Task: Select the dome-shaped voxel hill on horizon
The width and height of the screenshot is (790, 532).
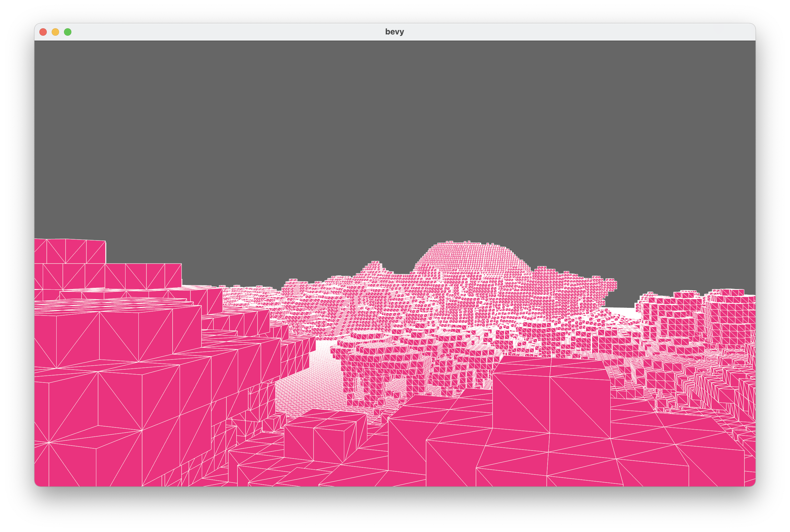Action: [472, 258]
